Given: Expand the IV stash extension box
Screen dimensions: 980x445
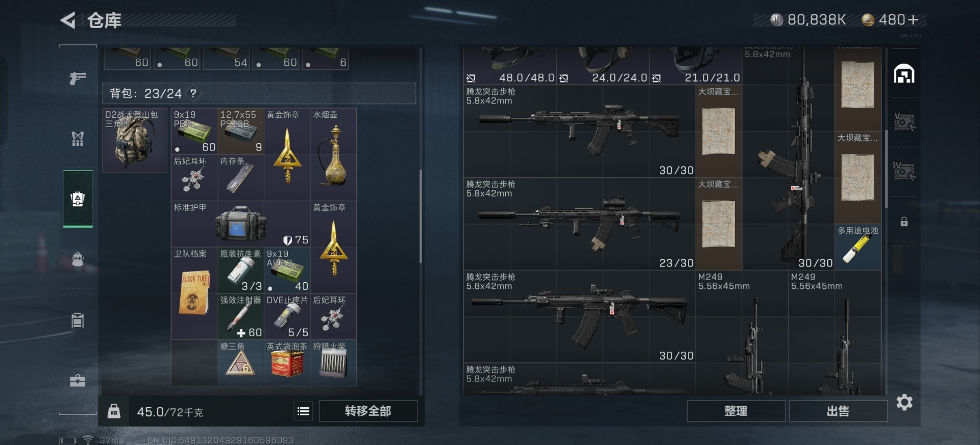Looking at the screenshot, I should click(x=904, y=171).
